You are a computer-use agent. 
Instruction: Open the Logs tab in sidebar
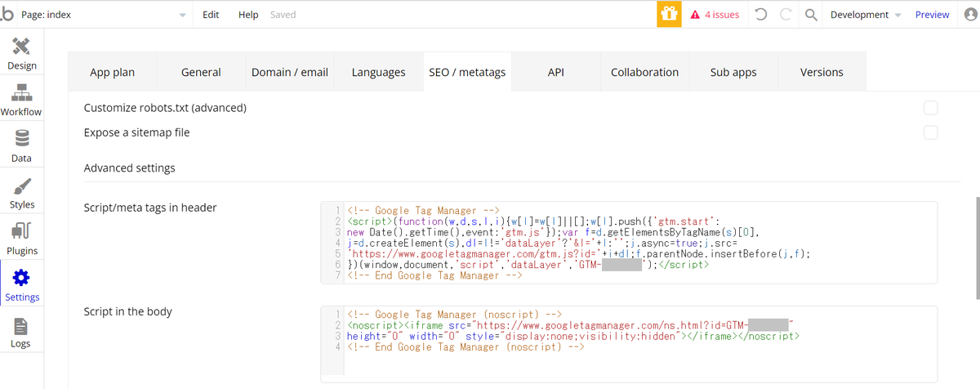click(x=21, y=331)
